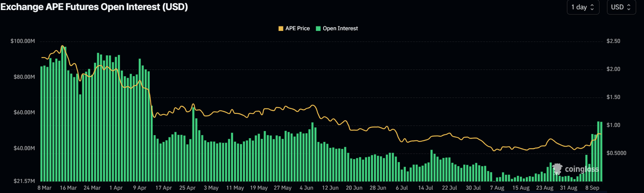
Task: Click the 11 May date label
Action: pos(234,188)
